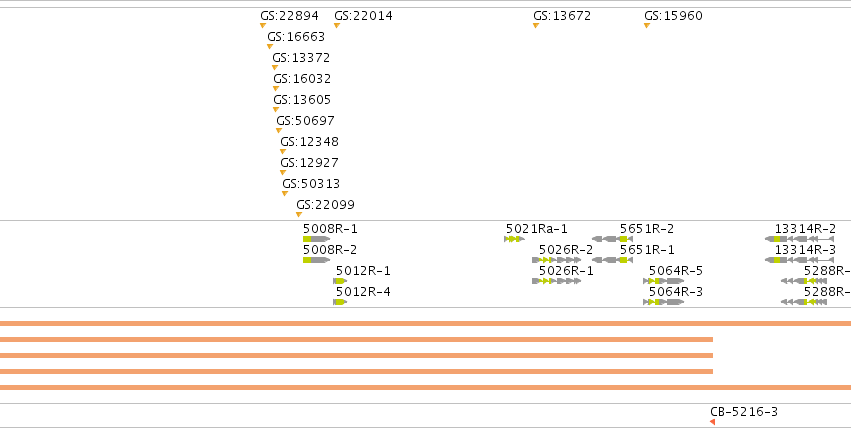The height and width of the screenshot is (428, 851).
Task: Click the 5651R-1 transcript name
Action: point(647,250)
